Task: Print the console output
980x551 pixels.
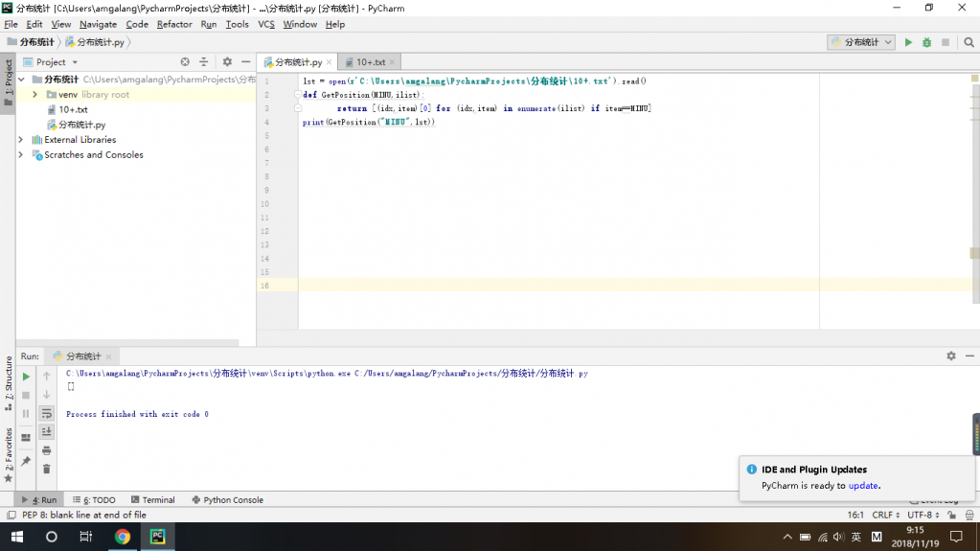Action: [46, 450]
